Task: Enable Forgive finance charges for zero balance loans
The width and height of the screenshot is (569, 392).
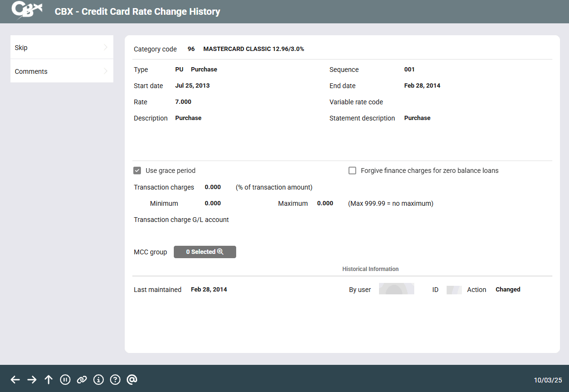Action: (352, 171)
